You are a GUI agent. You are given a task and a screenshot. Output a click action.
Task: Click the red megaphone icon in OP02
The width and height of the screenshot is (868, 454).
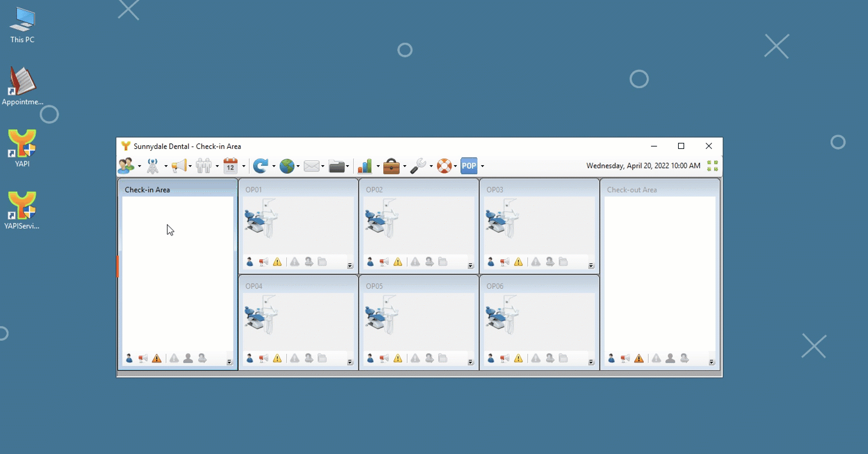coord(384,262)
